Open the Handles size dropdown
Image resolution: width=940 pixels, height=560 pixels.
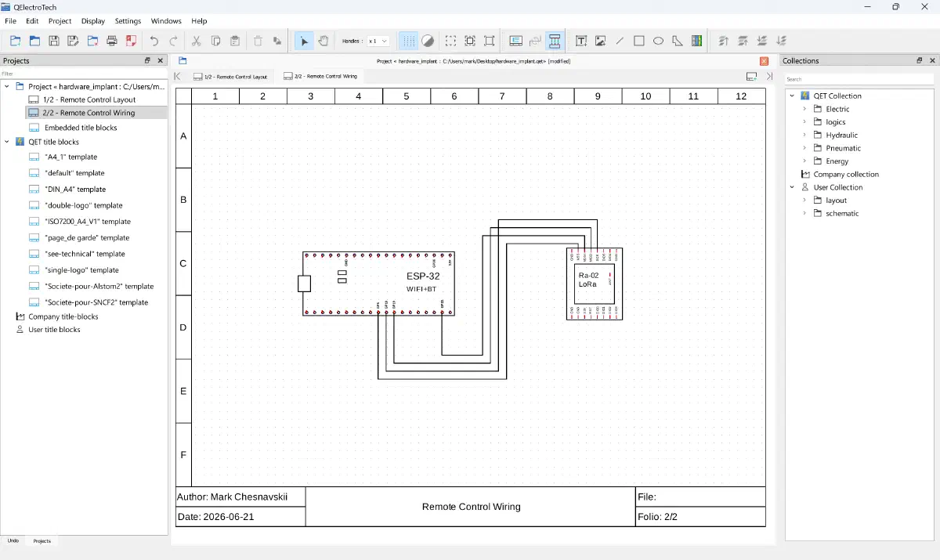tap(378, 41)
